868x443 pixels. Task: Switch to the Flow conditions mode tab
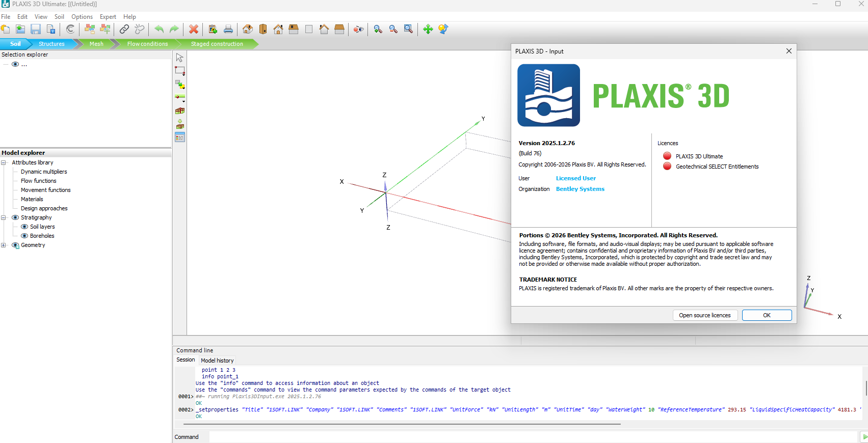[147, 44]
